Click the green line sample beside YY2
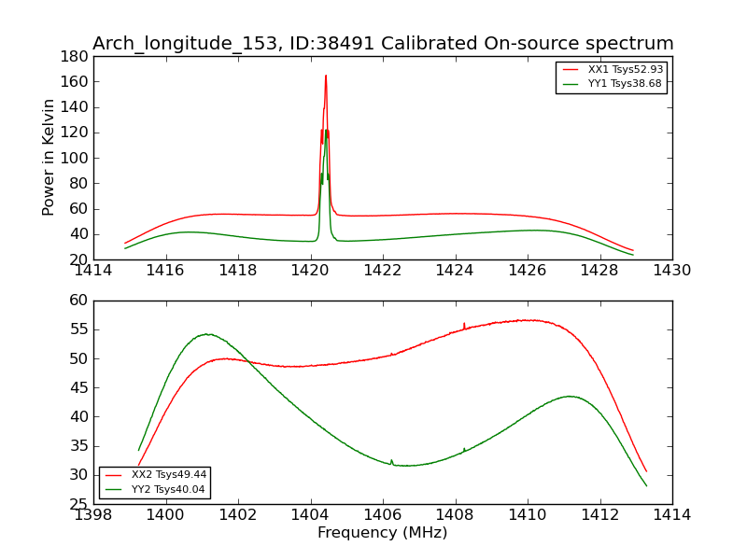This screenshot has width=747, height=560. [x=114, y=489]
